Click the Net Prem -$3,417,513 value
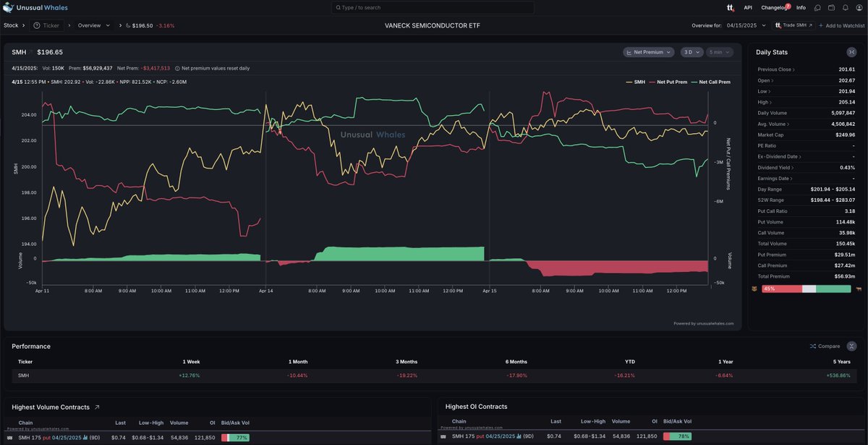Image resolution: width=868 pixels, height=445 pixels. 156,68
